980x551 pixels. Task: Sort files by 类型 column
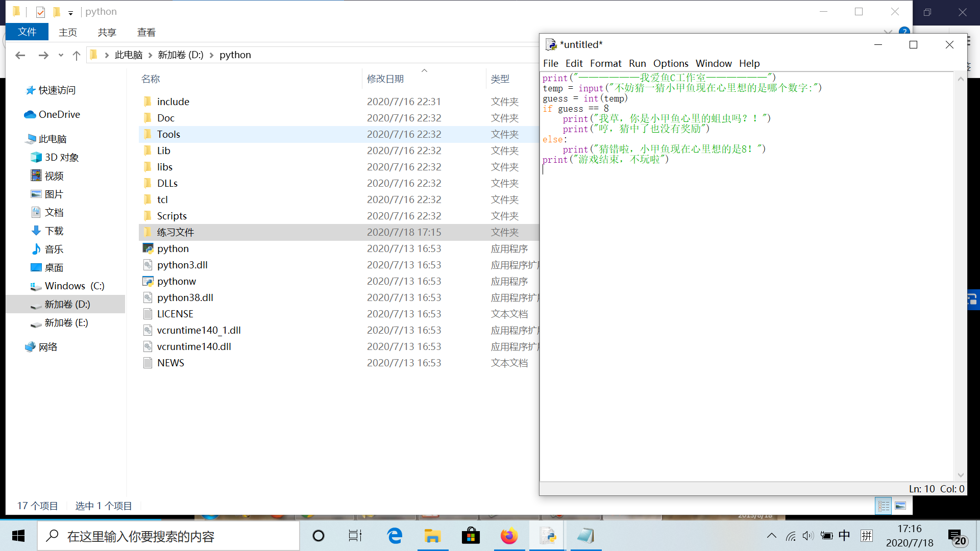pos(500,79)
